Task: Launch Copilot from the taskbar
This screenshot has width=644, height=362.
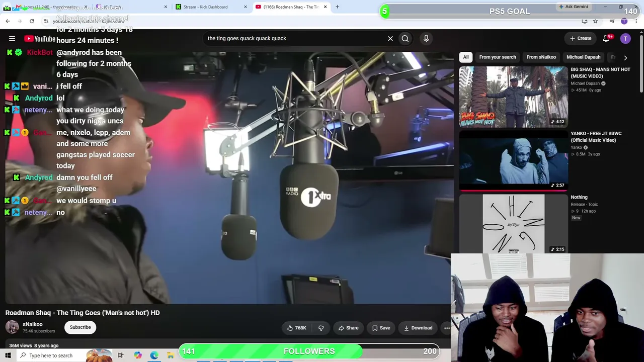Action: point(137,355)
